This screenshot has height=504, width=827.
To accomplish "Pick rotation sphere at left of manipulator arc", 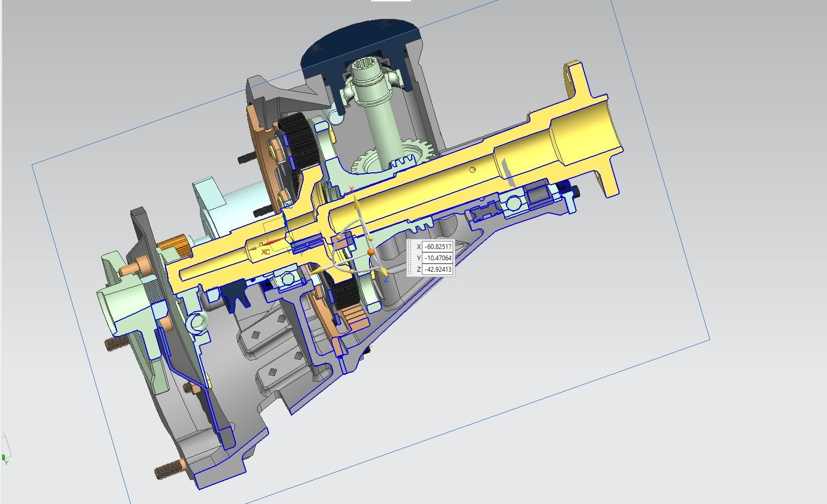I will (x=339, y=237).
